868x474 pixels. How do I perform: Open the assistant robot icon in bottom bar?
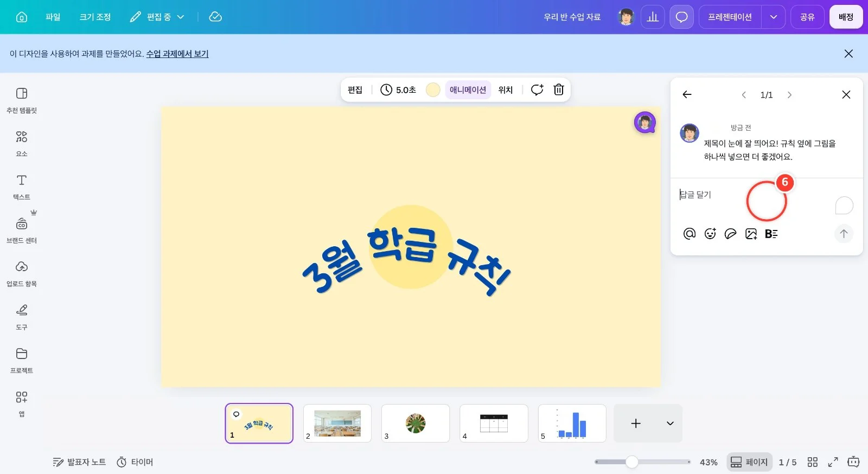(853, 462)
